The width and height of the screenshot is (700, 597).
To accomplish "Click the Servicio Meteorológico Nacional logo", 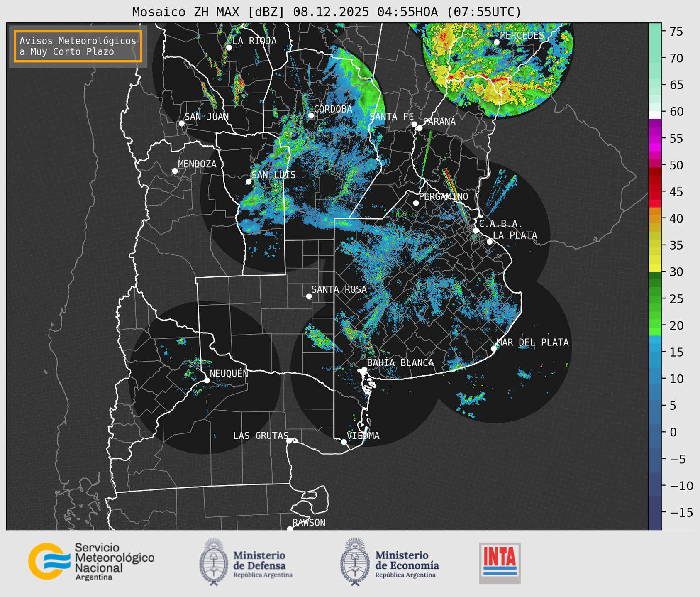I will point(91,561).
